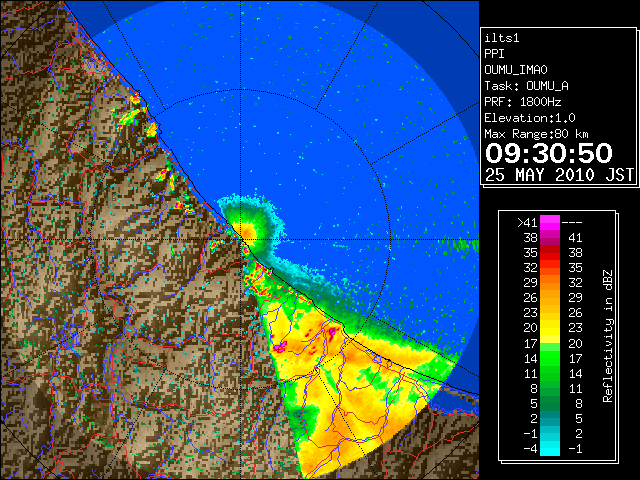Click the 'Elevation:1.0' line
The width and height of the screenshot is (640, 480).
point(530,118)
